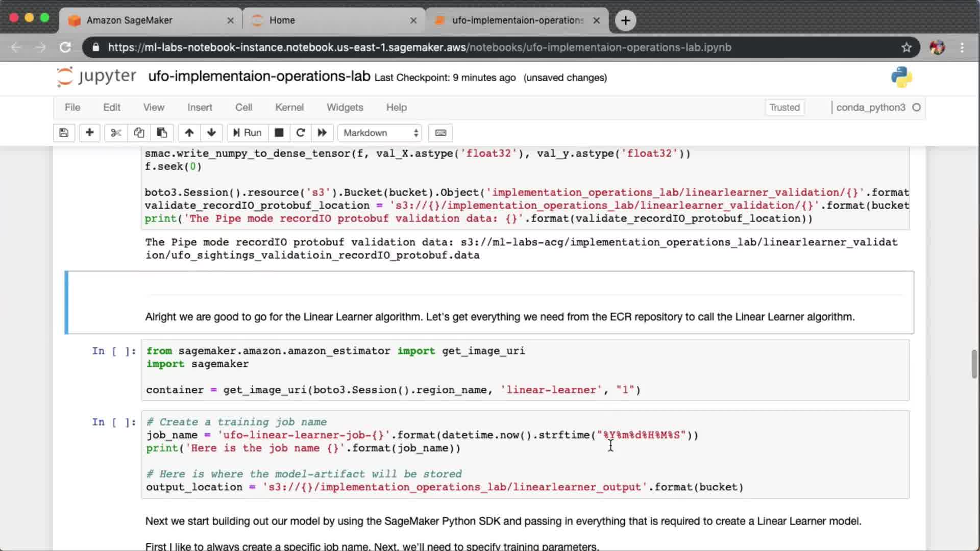Open the Markdown cell type dropdown
This screenshot has width=980, height=551.
click(380, 133)
